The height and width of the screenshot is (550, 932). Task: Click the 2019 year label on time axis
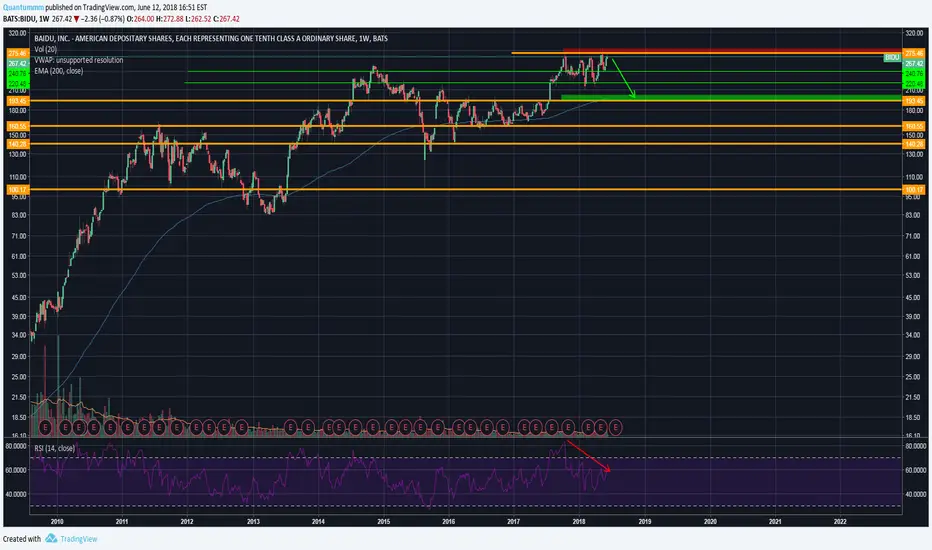(645, 521)
